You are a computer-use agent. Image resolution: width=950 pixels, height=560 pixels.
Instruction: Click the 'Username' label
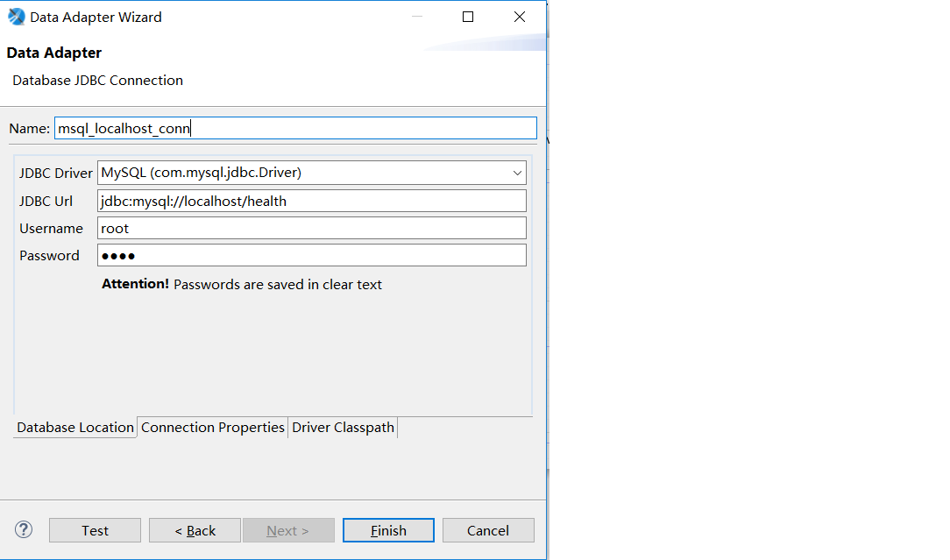tap(51, 229)
